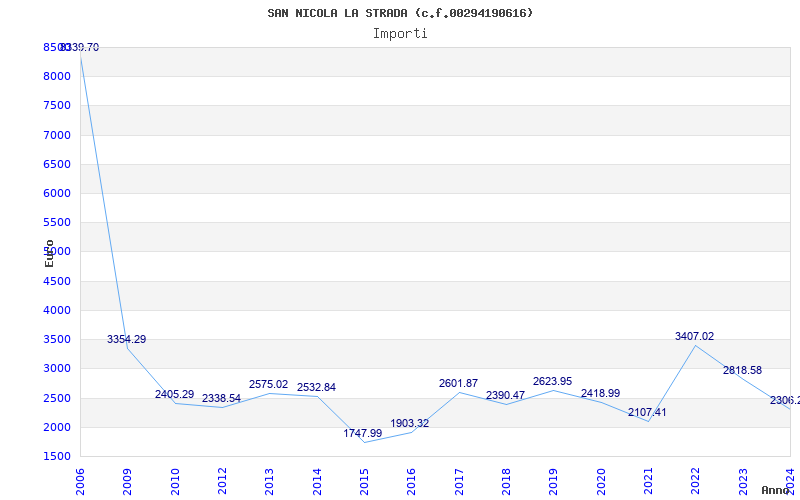Click the 2018 x-axis year label

(x=506, y=482)
